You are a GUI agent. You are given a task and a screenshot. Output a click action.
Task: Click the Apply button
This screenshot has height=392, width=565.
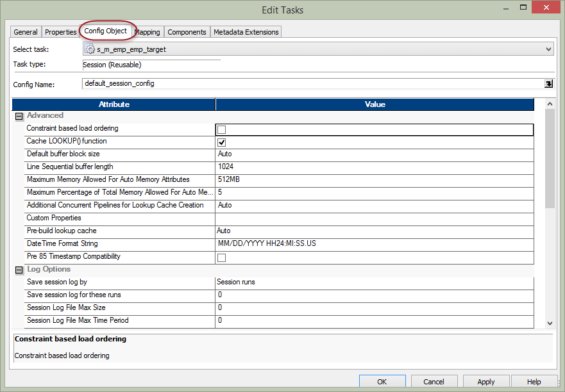pyautogui.click(x=485, y=382)
